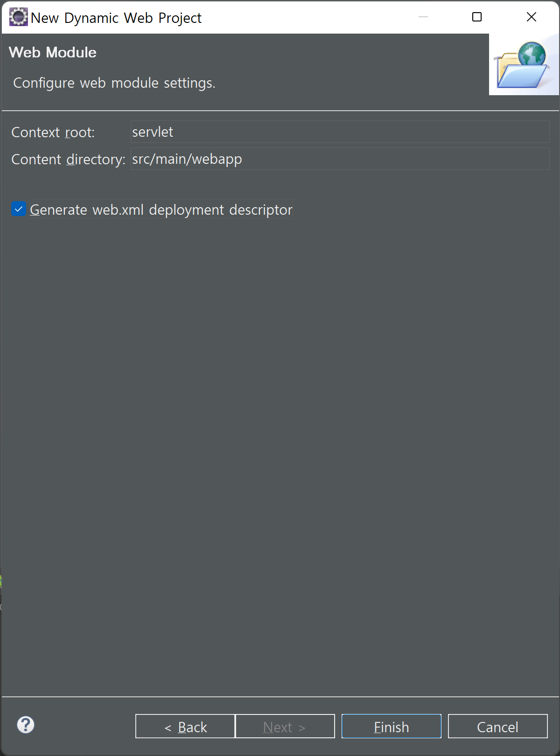
Task: Click the Web Module heading text
Action: (53, 52)
